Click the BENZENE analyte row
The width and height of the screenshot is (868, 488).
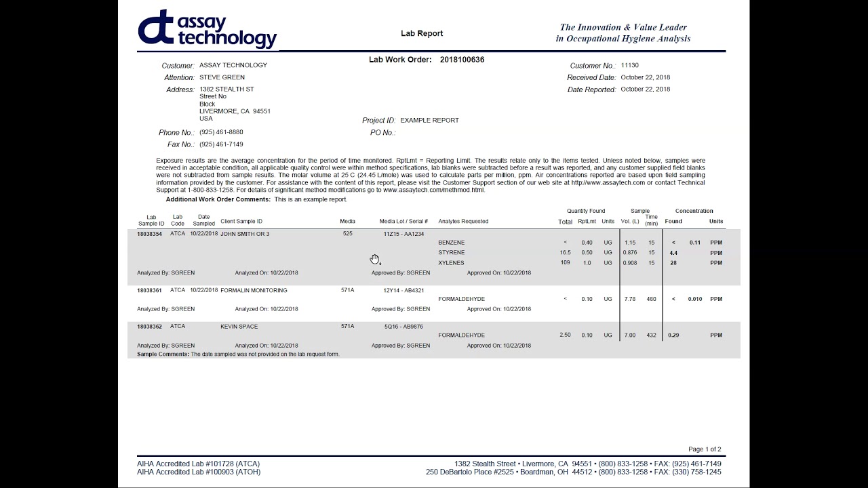452,243
